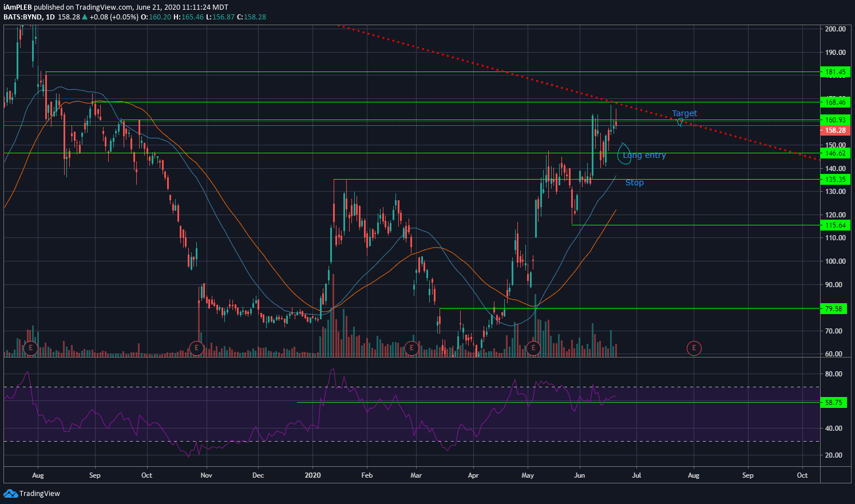Click the 2020 label on time axis
Screen dimensions: 855x504
click(313, 475)
